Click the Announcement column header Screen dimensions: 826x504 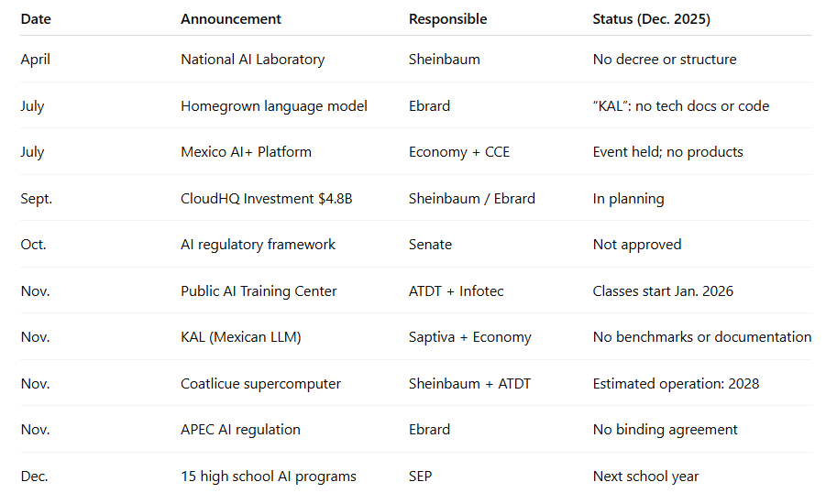click(x=231, y=19)
